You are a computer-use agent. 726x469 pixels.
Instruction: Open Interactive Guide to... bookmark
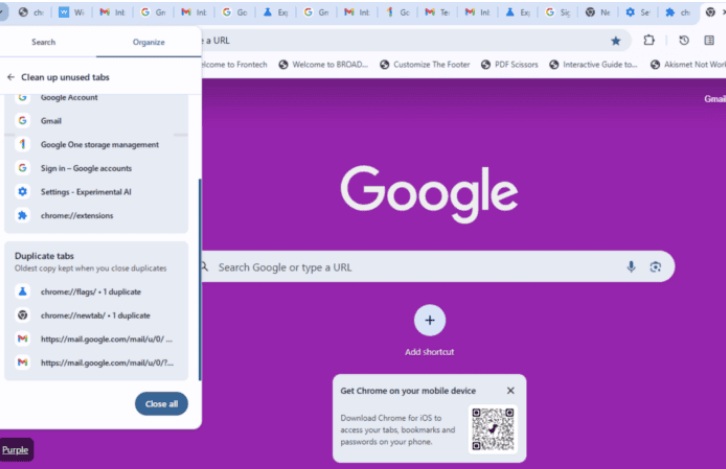pos(593,64)
